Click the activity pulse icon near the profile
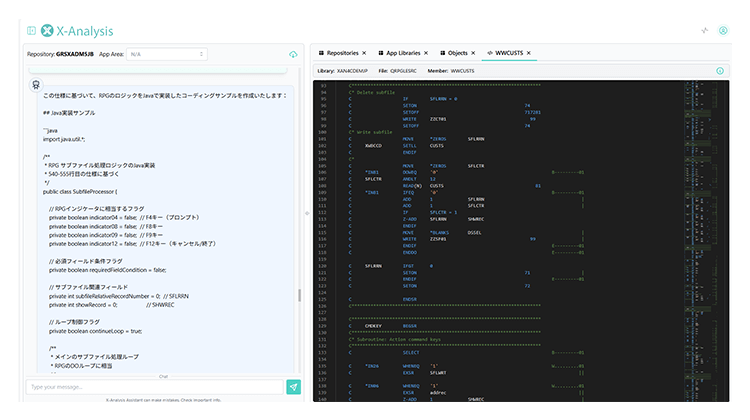 [x=704, y=30]
